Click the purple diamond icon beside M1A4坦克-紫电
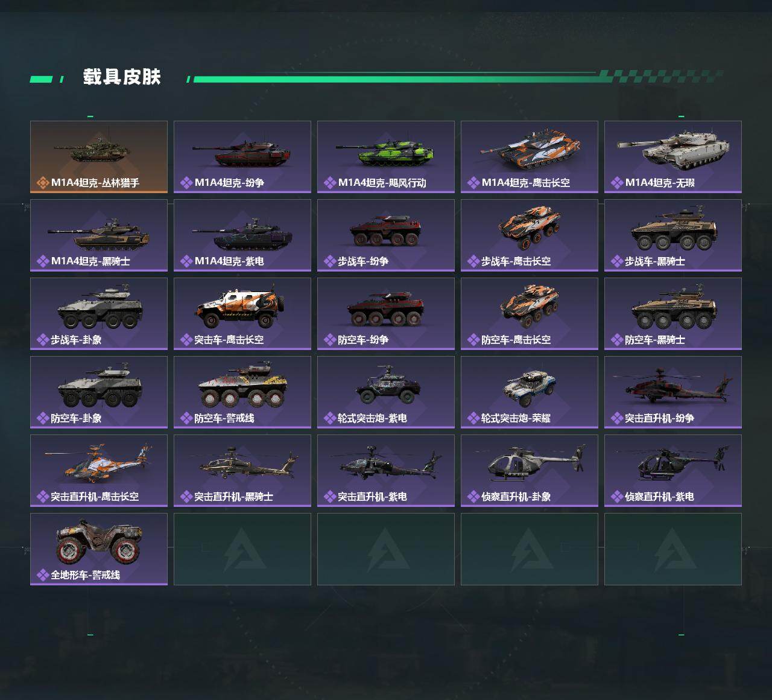The image size is (772, 700). pyautogui.click(x=186, y=261)
